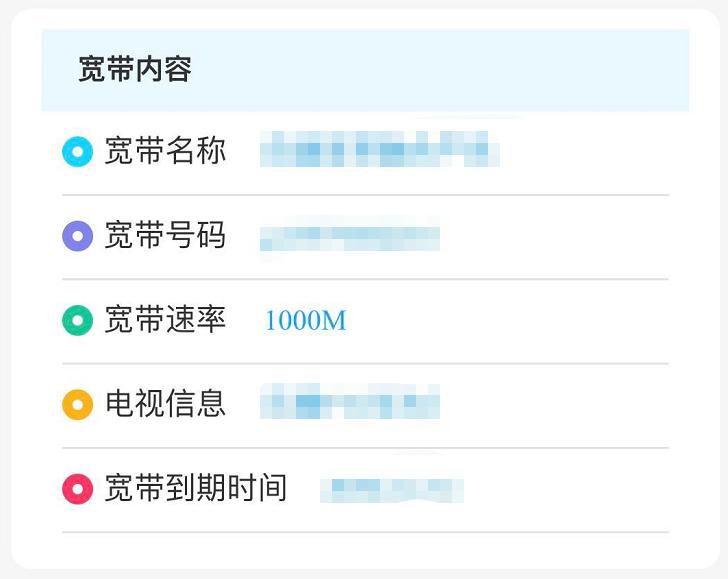Click the purple circle icon beside 宽带号码
Image resolution: width=728 pixels, height=579 pixels.
pos(77,237)
